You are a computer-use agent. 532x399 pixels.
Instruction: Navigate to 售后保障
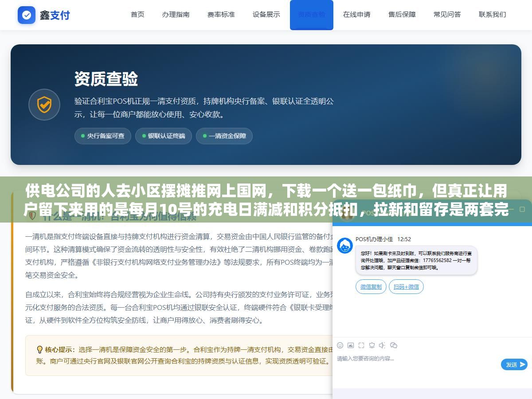point(402,14)
